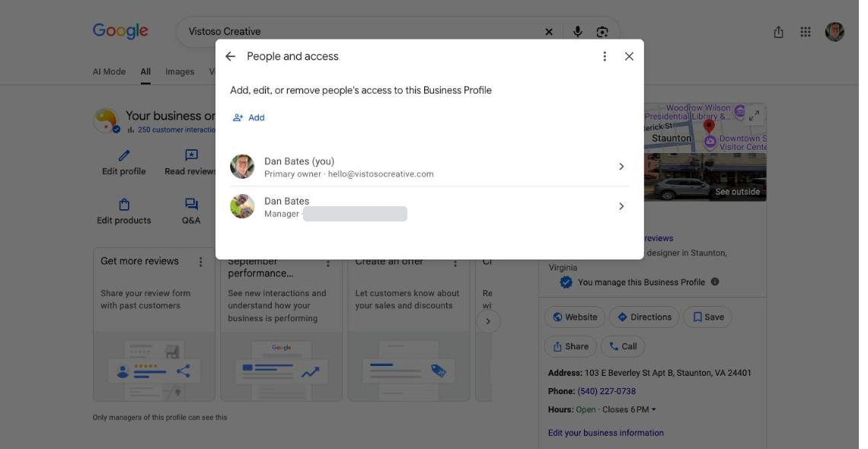Close the People and access dialog
This screenshot has width=868, height=449.
tap(629, 56)
